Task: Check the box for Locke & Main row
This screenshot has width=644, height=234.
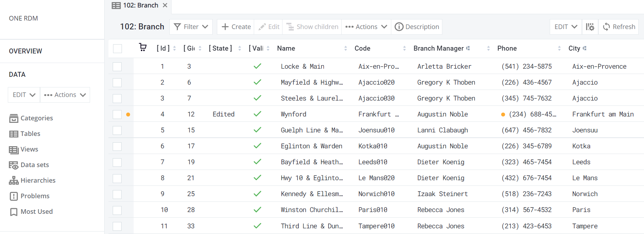Action: (117, 67)
